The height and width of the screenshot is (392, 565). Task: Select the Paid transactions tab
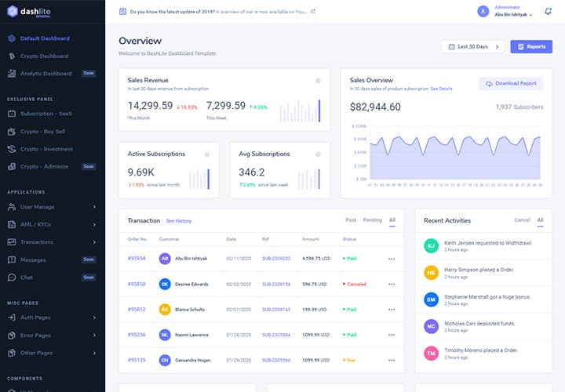(x=350, y=220)
